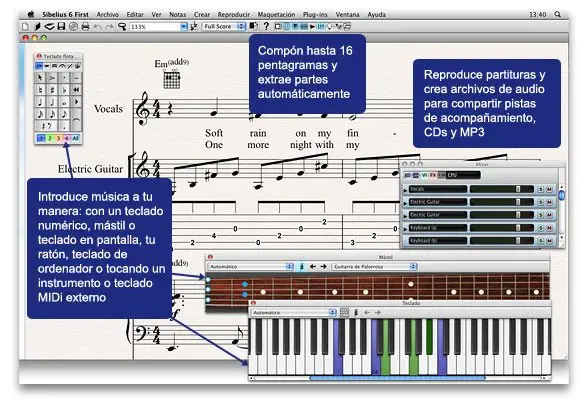Open the Reproducir menu
The image size is (588, 400).
point(234,15)
